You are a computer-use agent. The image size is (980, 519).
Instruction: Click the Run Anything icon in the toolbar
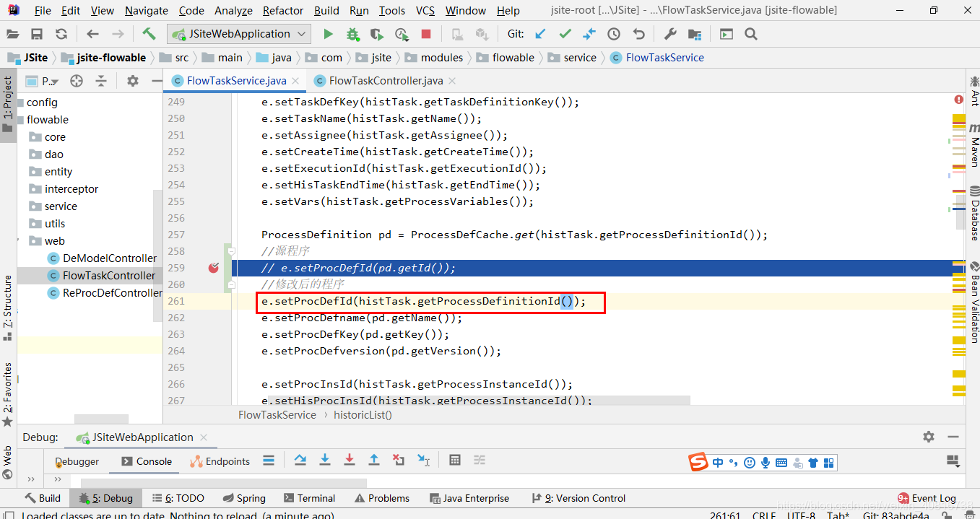[727, 34]
